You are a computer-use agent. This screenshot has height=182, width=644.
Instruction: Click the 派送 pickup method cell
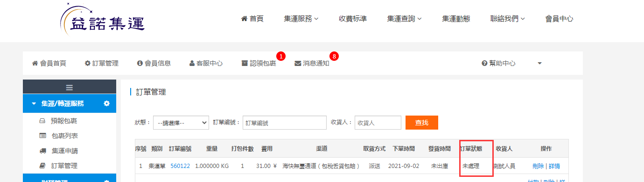[374, 166]
